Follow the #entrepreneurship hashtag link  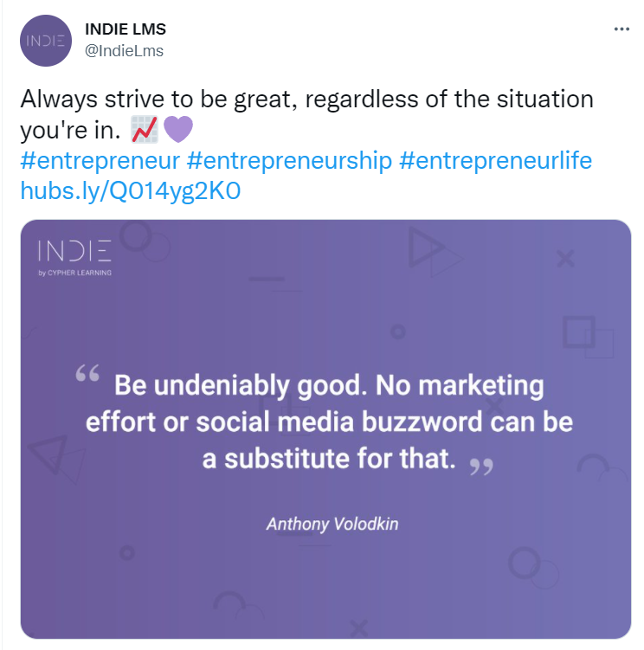(x=289, y=161)
